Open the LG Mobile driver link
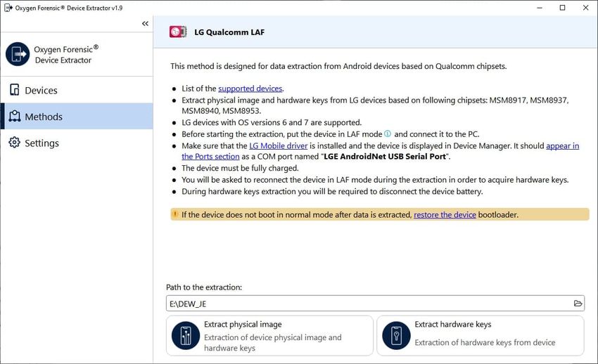Viewport: 598px width, 364px height. click(279, 146)
